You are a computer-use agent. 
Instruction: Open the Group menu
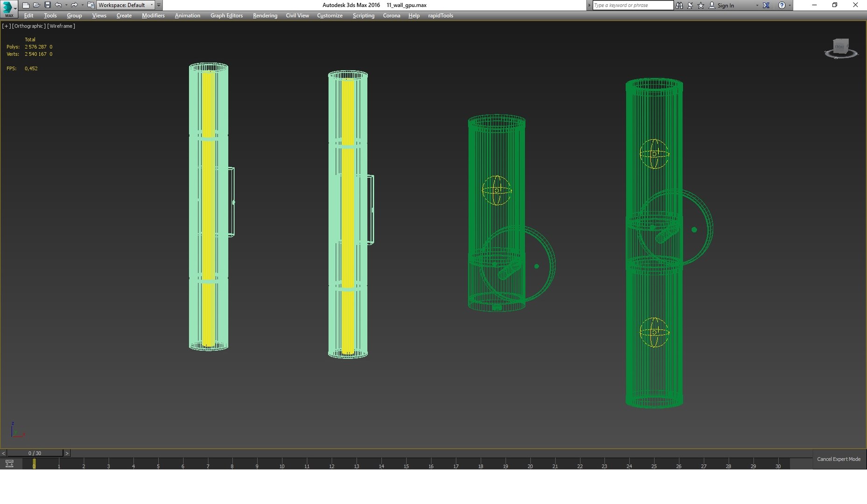coord(74,15)
